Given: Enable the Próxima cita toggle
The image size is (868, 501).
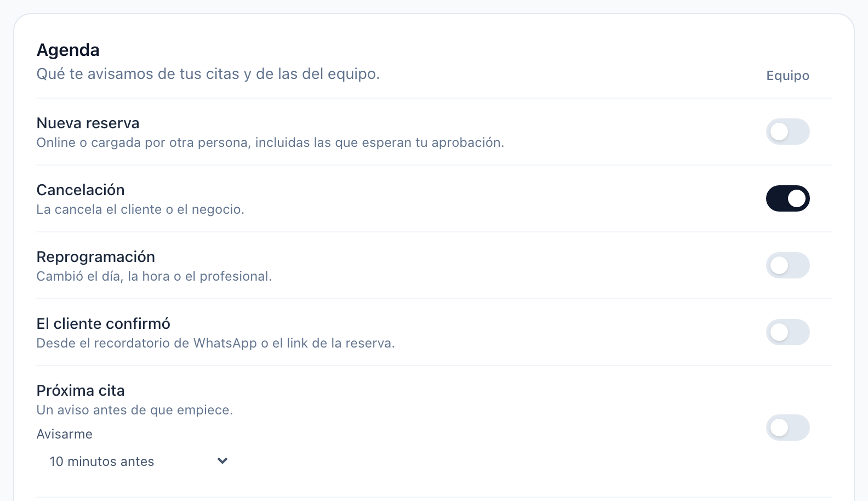Looking at the screenshot, I should click(x=787, y=428).
